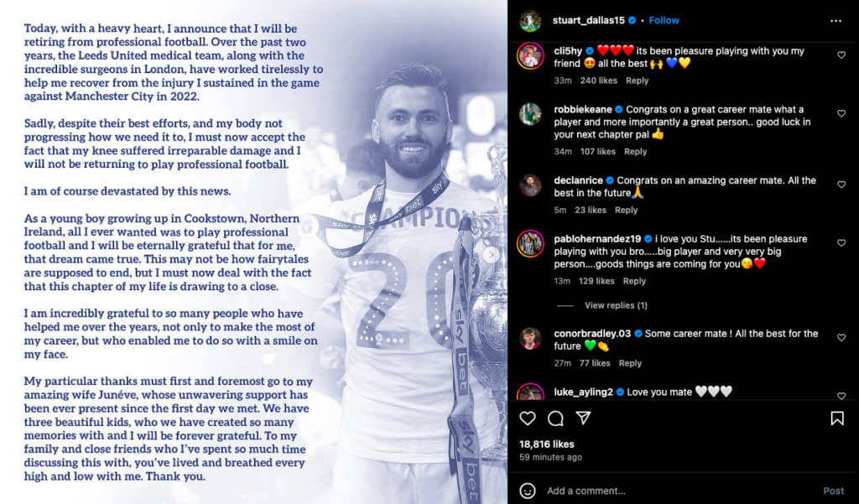Open comments via the speech bubble icon
This screenshot has height=504, width=859.
pyautogui.click(x=555, y=418)
